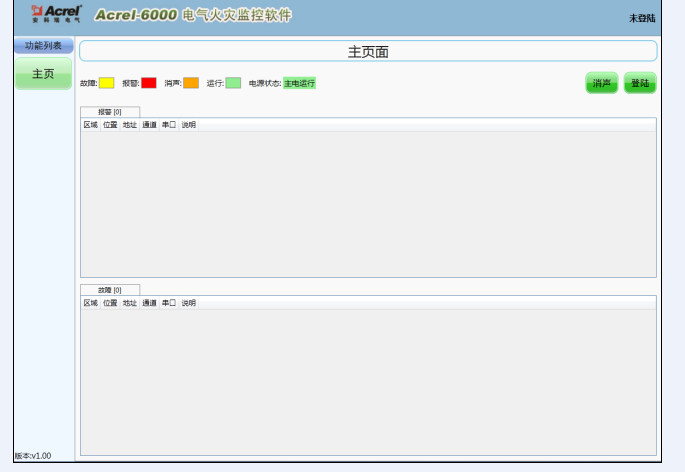Click 地址 column header in alarm table

tap(129, 124)
